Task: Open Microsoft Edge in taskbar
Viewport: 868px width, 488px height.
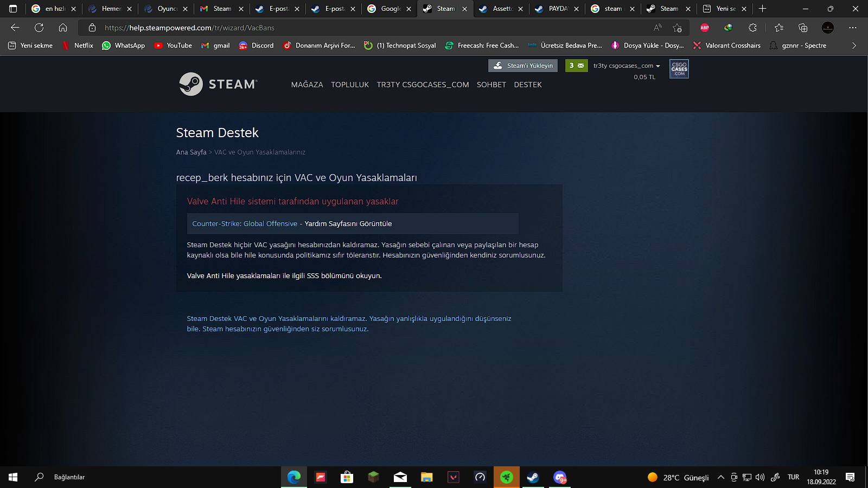Action: tap(294, 477)
